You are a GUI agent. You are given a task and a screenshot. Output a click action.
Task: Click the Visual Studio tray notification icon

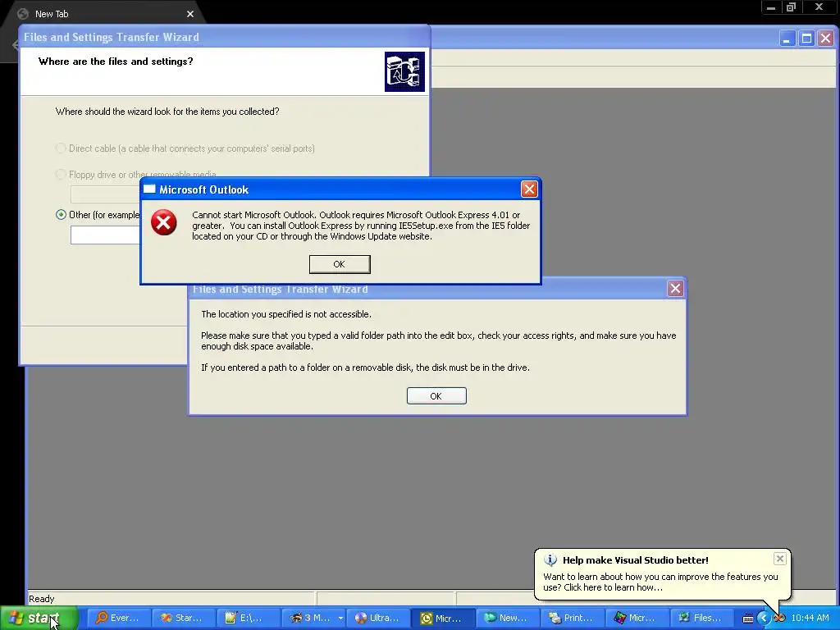tap(779, 619)
